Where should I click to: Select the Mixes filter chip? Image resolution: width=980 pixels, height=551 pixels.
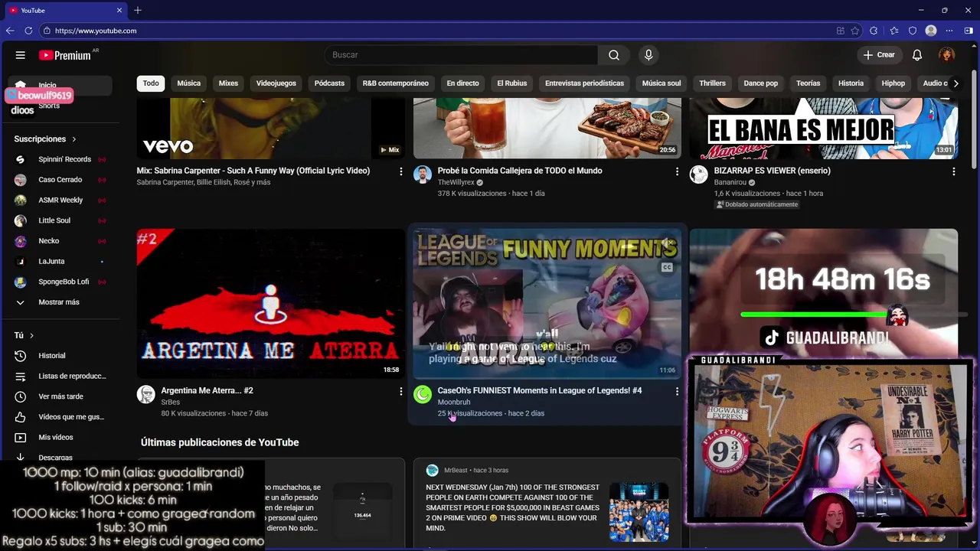228,83
